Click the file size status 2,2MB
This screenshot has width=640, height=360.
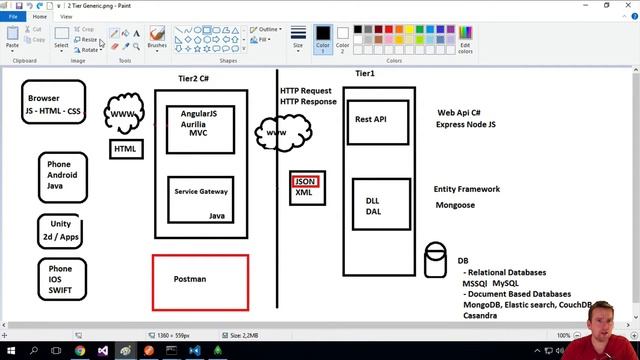[240, 336]
